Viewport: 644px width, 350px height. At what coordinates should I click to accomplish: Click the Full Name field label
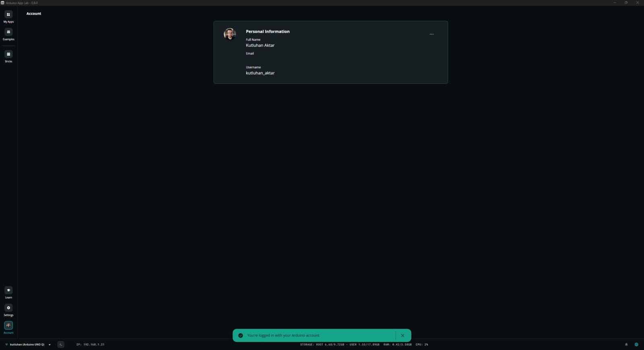(253, 39)
